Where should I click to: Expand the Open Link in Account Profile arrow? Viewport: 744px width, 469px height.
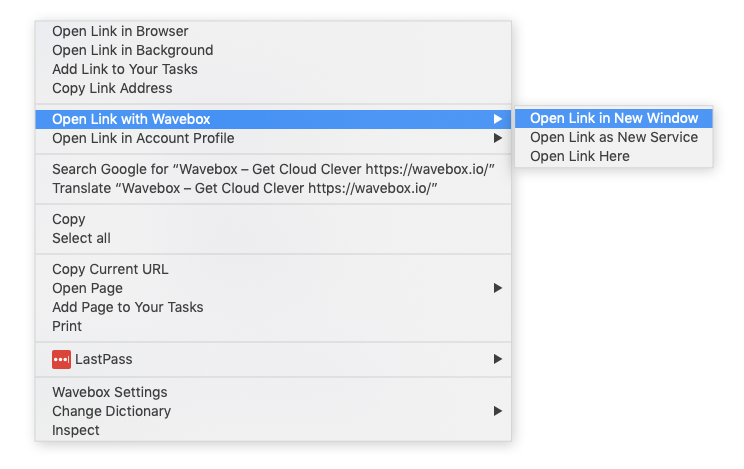tap(497, 138)
